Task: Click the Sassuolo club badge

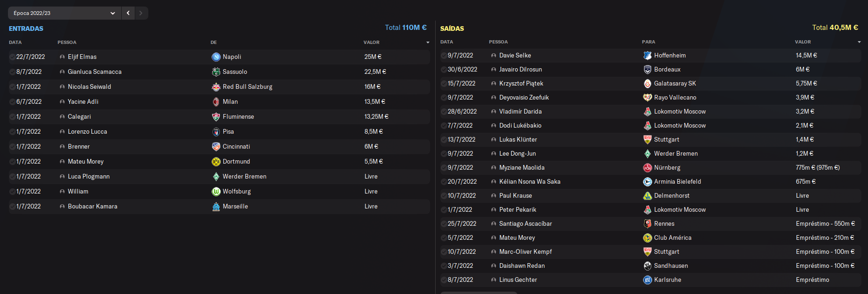Action: [x=216, y=72]
